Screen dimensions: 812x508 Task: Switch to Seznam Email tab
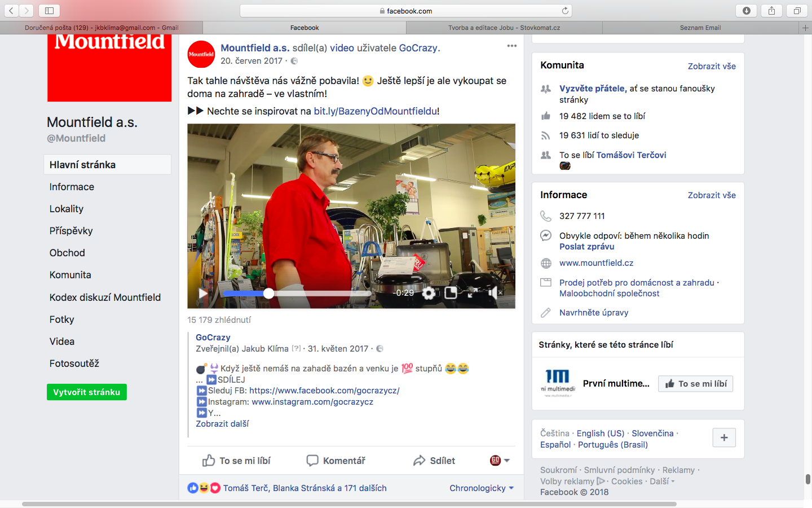pos(700,28)
